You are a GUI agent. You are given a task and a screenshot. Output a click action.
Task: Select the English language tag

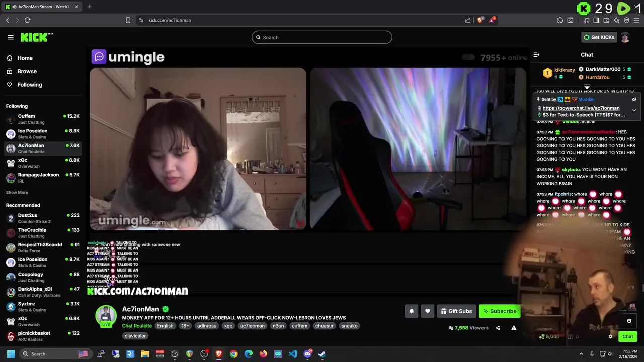(x=165, y=326)
